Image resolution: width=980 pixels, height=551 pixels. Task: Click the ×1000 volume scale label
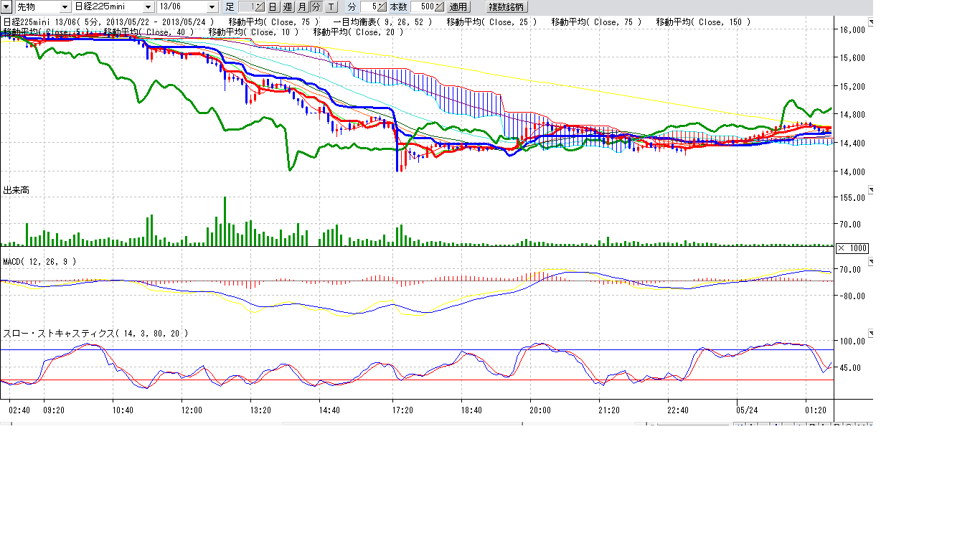pos(853,248)
